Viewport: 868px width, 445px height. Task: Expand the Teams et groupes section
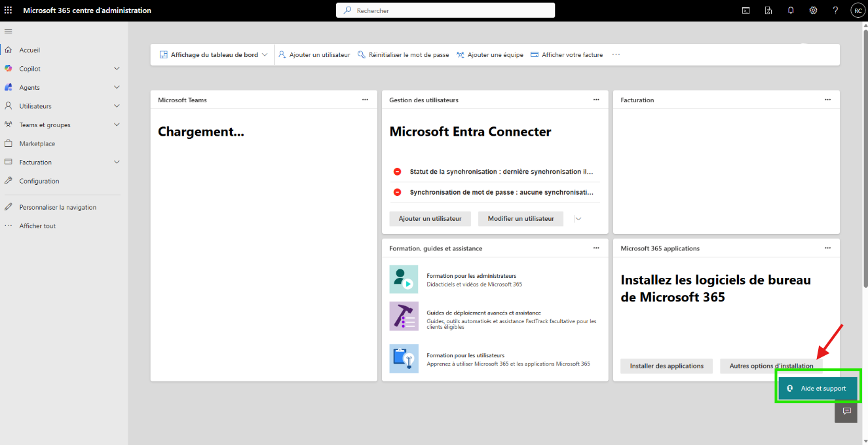coord(117,125)
